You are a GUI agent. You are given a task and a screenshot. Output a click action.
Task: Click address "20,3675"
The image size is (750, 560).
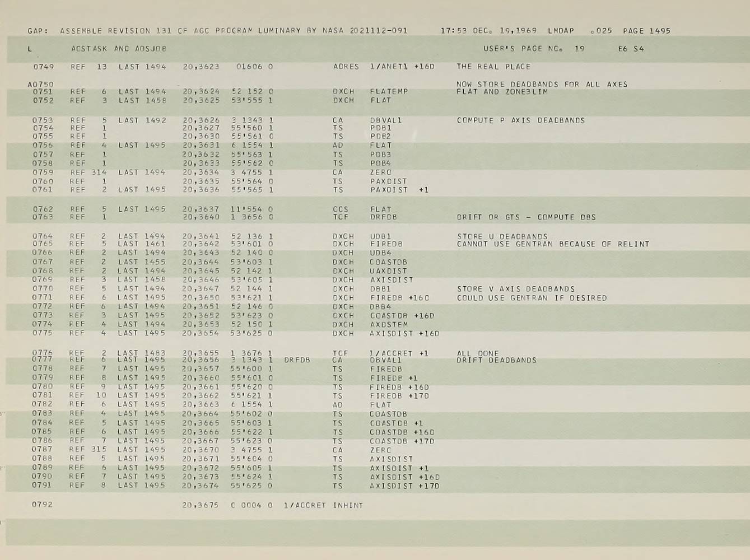pyautogui.click(x=201, y=505)
